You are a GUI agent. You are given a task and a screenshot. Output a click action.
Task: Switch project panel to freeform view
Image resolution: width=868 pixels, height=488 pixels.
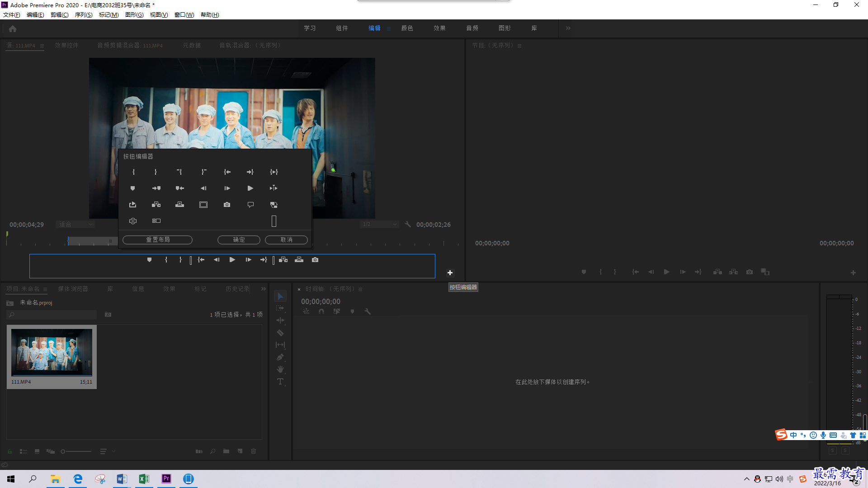pyautogui.click(x=51, y=451)
